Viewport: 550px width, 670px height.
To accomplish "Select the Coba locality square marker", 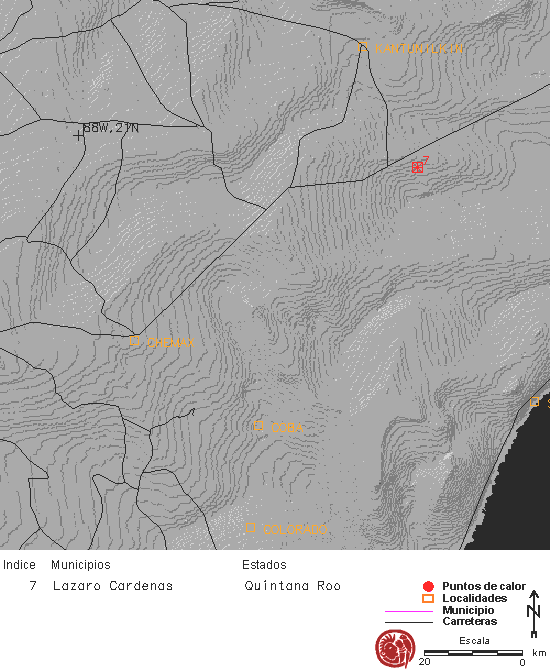I will click(258, 426).
